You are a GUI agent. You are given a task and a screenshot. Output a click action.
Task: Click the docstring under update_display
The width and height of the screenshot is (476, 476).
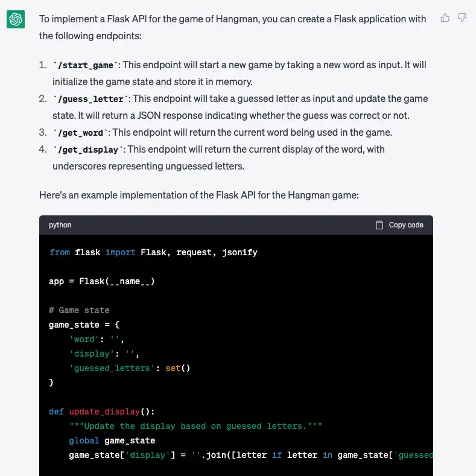tap(195, 426)
